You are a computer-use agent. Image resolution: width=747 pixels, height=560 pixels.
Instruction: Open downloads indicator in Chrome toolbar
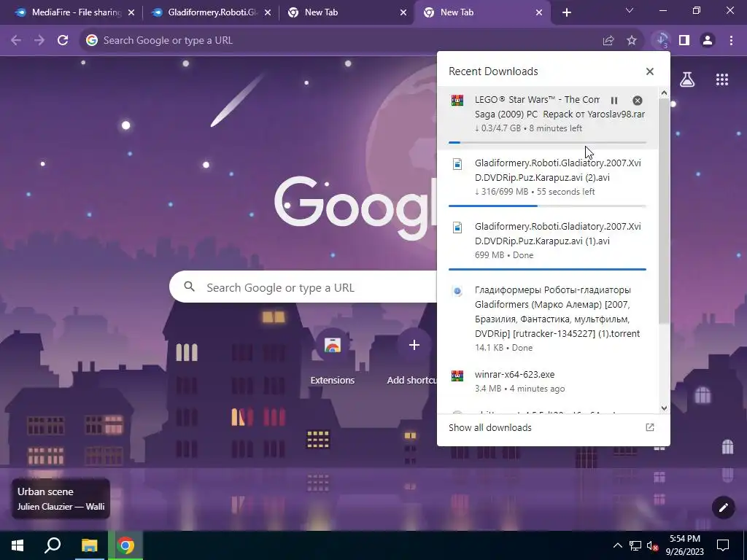click(662, 41)
